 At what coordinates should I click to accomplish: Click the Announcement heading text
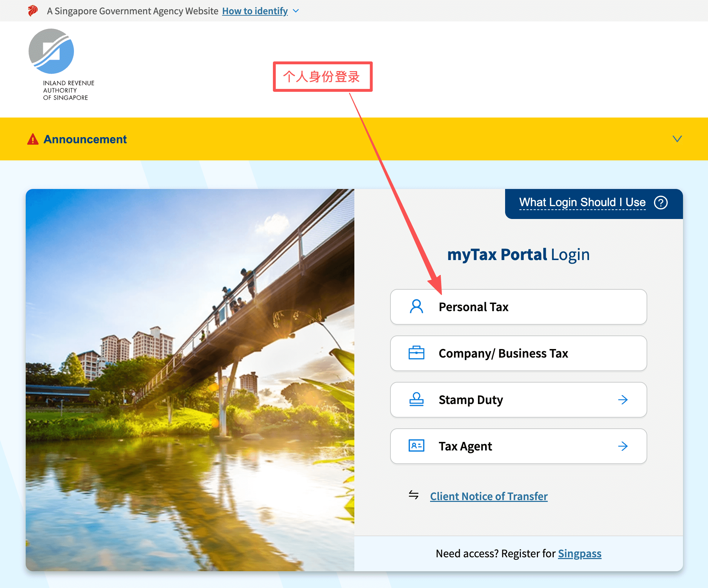coord(85,139)
